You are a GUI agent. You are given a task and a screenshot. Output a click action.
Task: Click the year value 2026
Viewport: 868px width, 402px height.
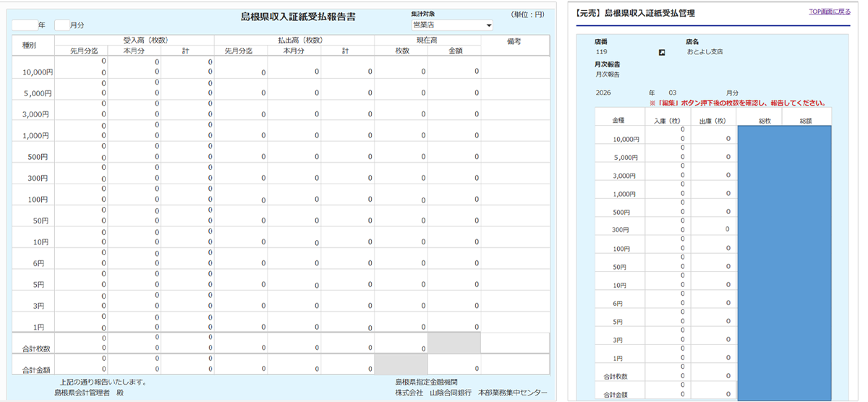click(x=603, y=93)
